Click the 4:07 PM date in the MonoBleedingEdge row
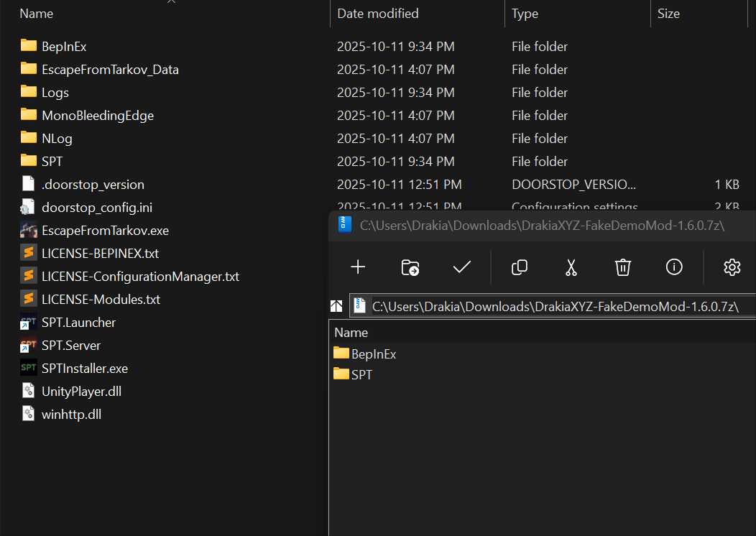Screen dimensions: 756x536 396,115
